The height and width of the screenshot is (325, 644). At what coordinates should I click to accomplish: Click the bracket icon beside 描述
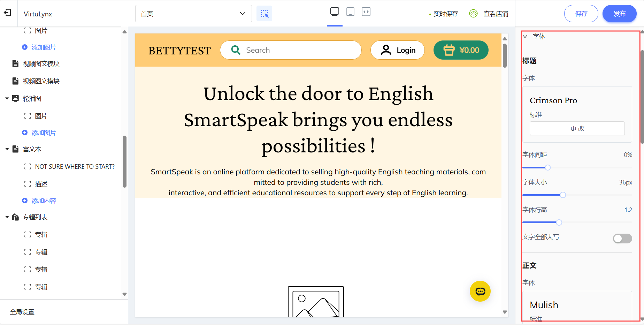coord(28,184)
